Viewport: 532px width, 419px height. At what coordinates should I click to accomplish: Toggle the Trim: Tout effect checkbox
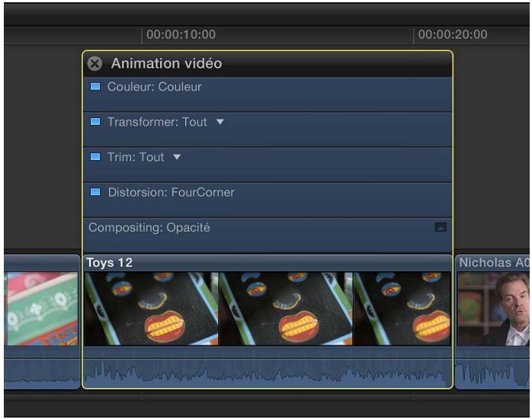click(x=95, y=157)
